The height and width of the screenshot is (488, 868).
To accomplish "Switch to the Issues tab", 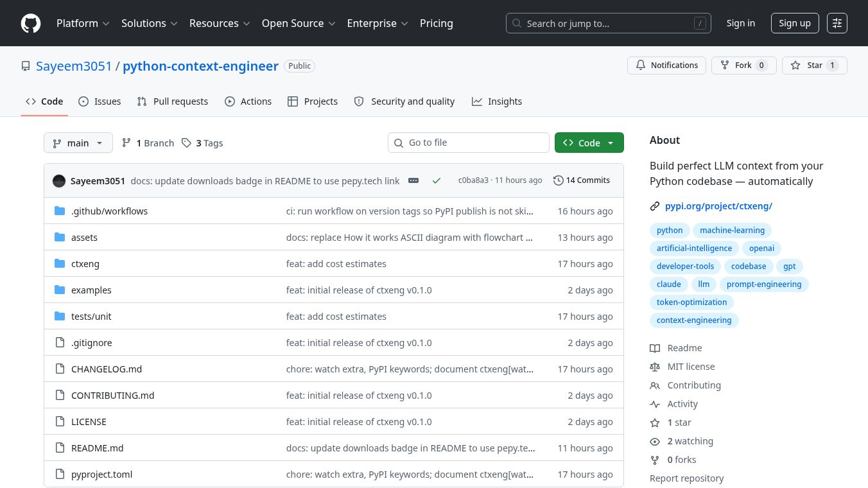I will click(100, 101).
